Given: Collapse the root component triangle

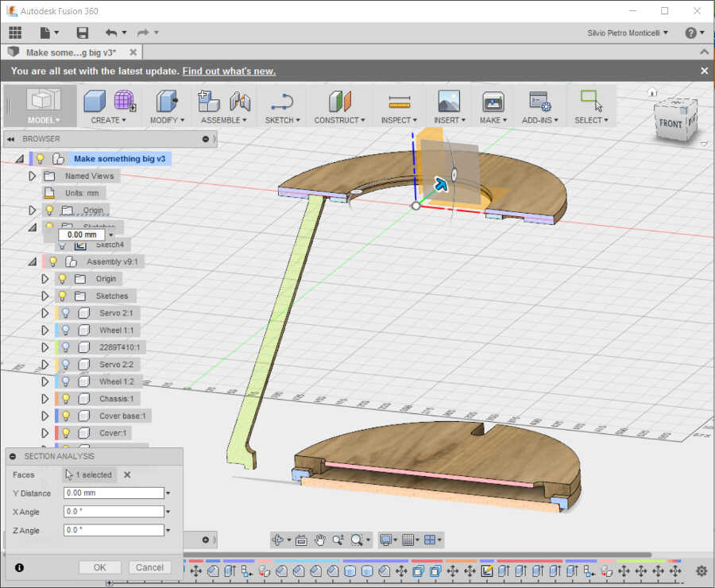Looking at the screenshot, I should pyautogui.click(x=20, y=159).
